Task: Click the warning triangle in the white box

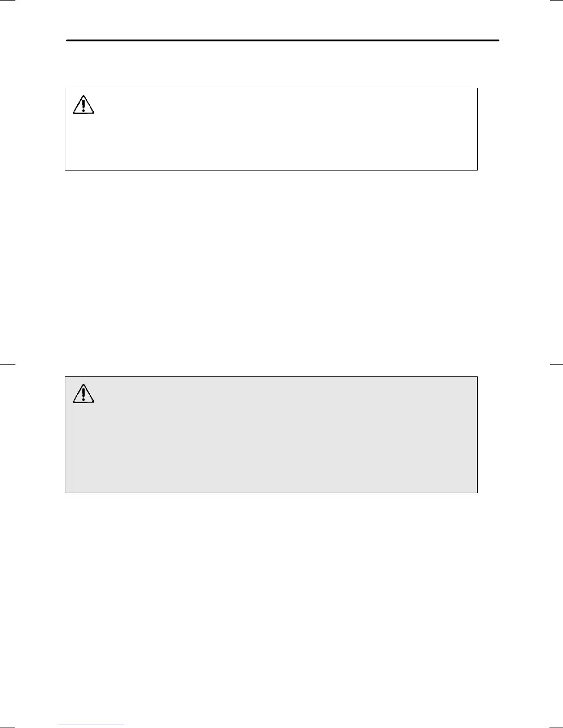Action: click(x=83, y=105)
